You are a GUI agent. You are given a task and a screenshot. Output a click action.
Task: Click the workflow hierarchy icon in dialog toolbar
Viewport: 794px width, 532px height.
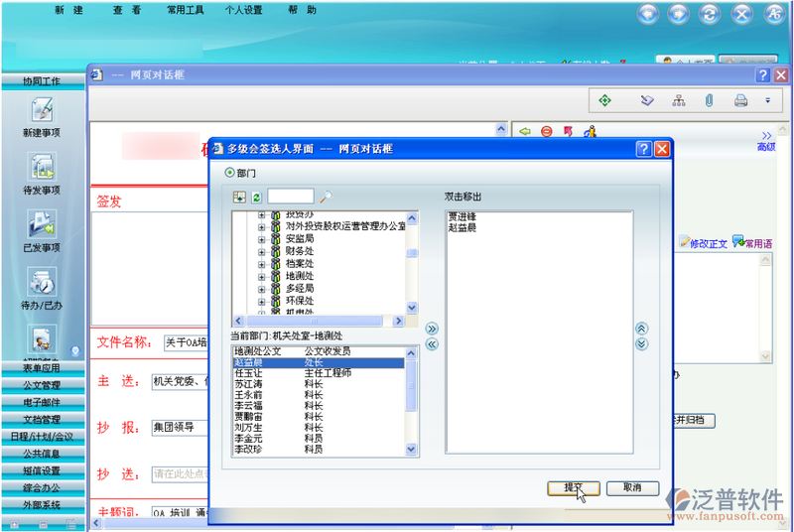click(679, 100)
